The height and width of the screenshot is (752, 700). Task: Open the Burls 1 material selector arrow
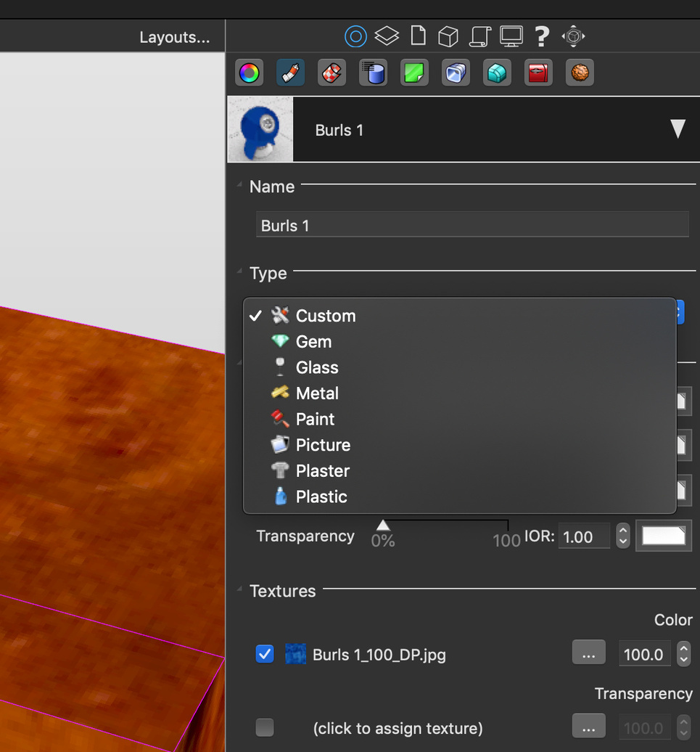pyautogui.click(x=678, y=129)
